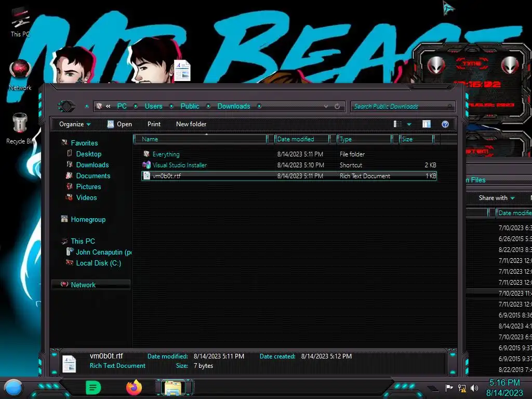Click the Favorites star icon in sidebar
532x399 pixels.
click(x=64, y=143)
